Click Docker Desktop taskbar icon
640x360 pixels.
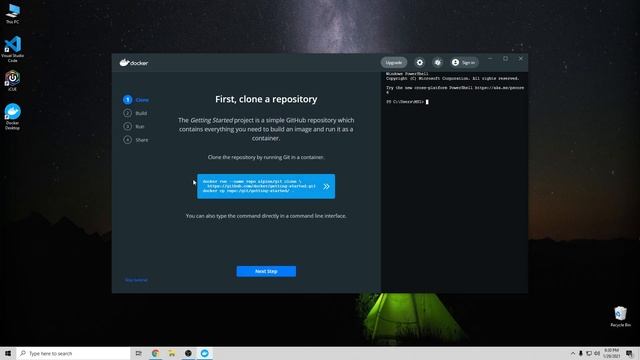coord(204,353)
